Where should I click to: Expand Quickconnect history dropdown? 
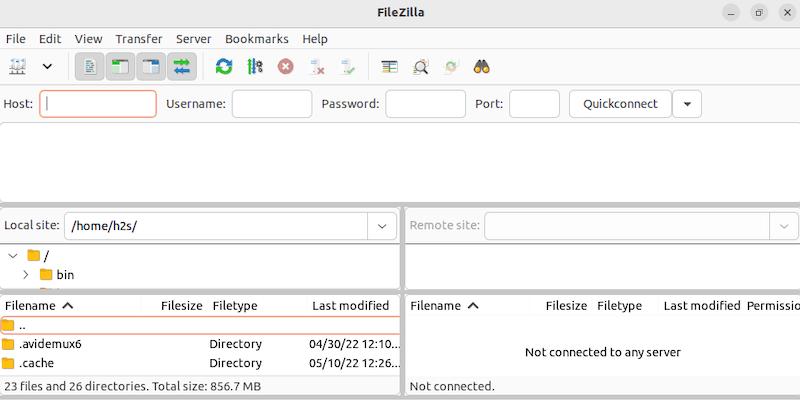tap(687, 104)
